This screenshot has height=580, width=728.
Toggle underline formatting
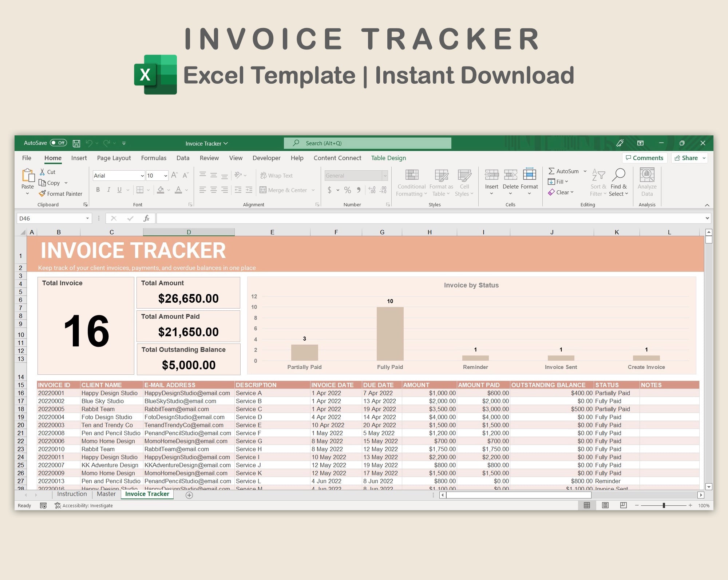coord(119,190)
